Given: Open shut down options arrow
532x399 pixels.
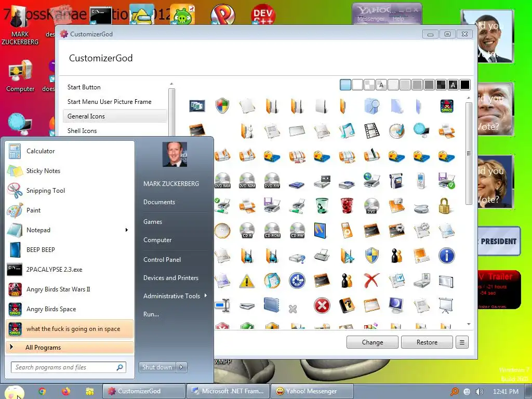Looking at the screenshot, I should click(181, 367).
